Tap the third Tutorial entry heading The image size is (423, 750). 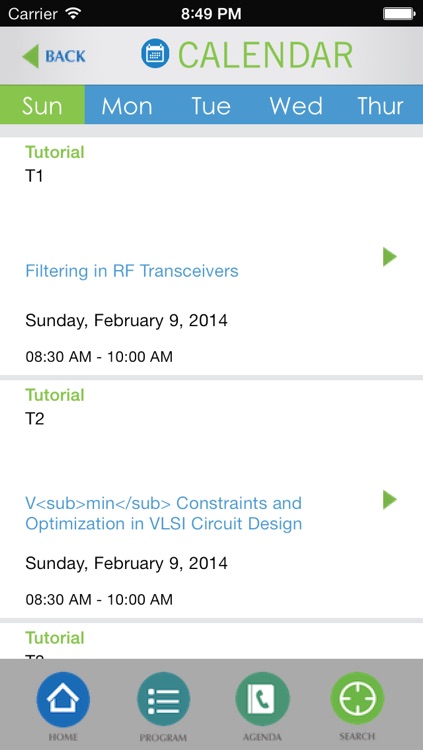pos(55,638)
